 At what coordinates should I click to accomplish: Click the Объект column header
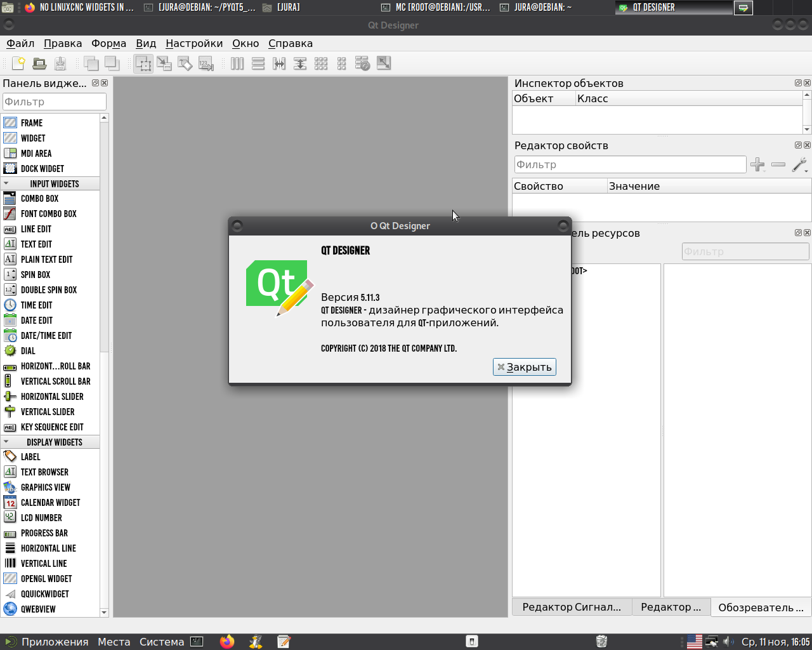point(544,98)
